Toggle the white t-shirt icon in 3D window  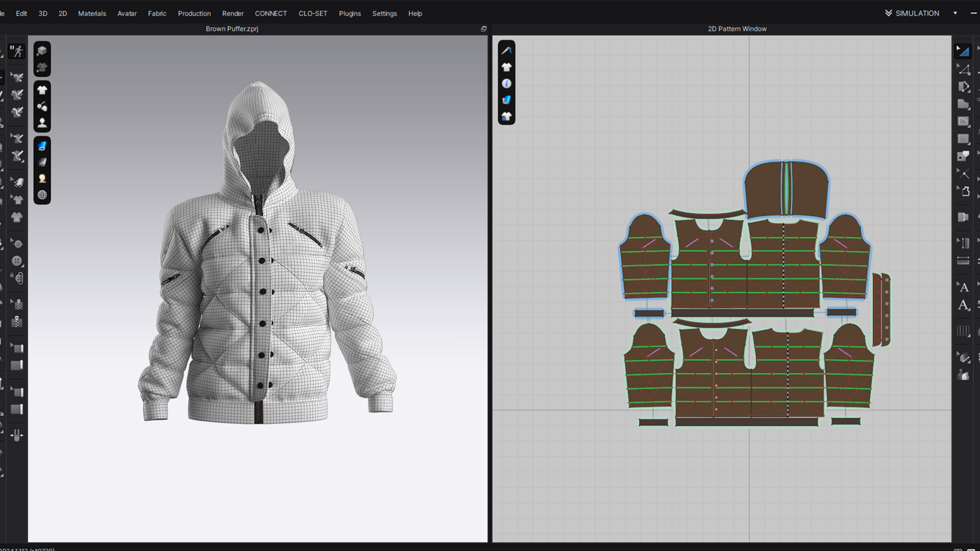tap(42, 90)
